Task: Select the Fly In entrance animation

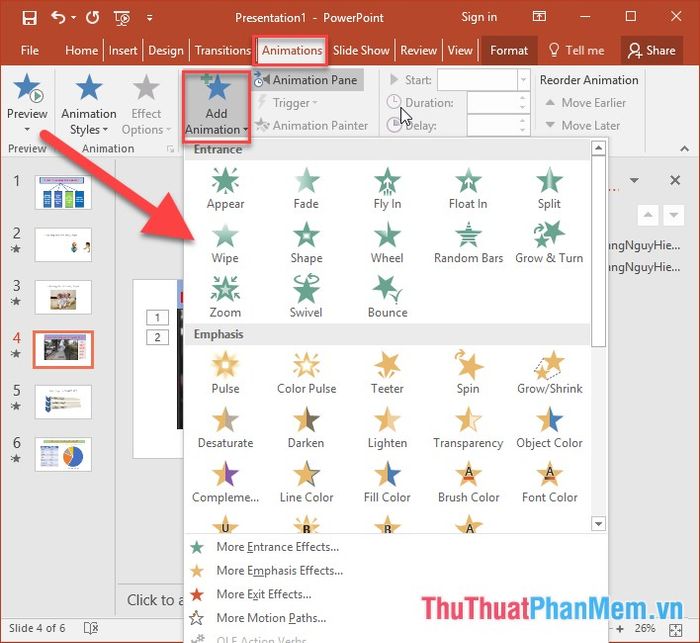Action: (387, 188)
